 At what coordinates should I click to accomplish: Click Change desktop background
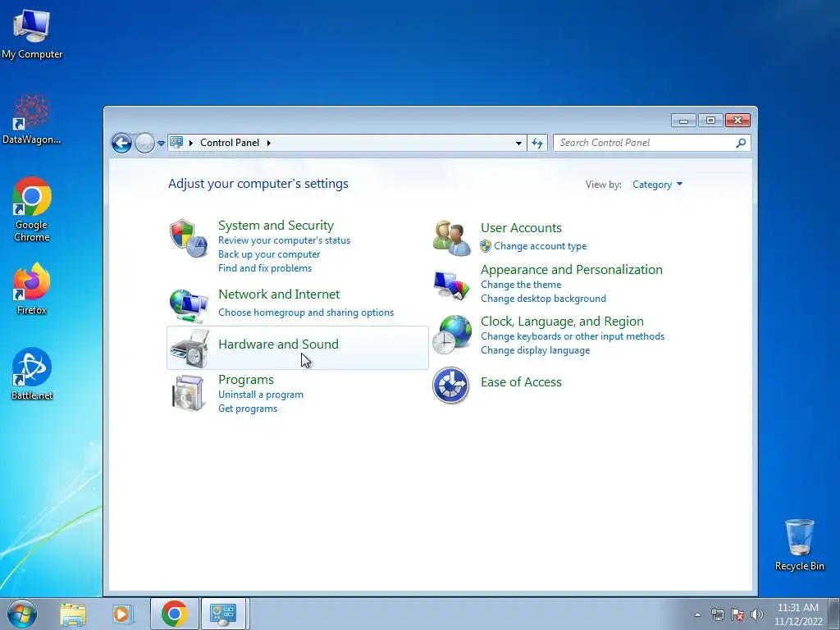543,299
